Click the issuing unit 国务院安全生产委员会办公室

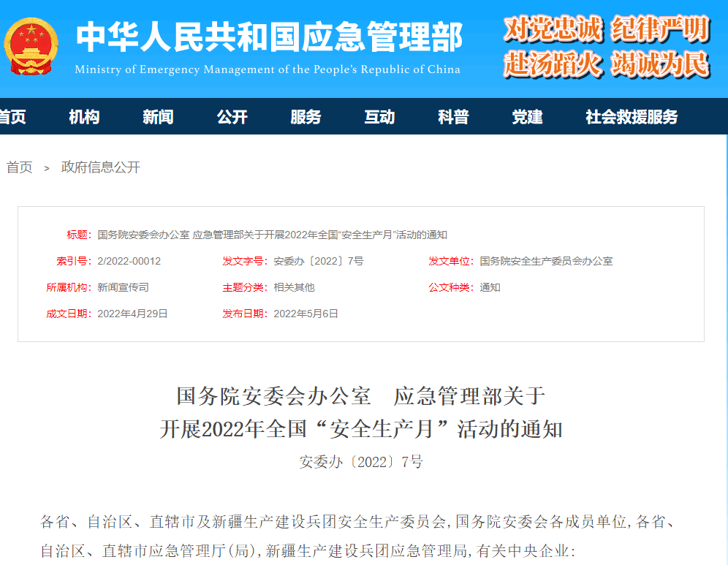[x=546, y=261]
